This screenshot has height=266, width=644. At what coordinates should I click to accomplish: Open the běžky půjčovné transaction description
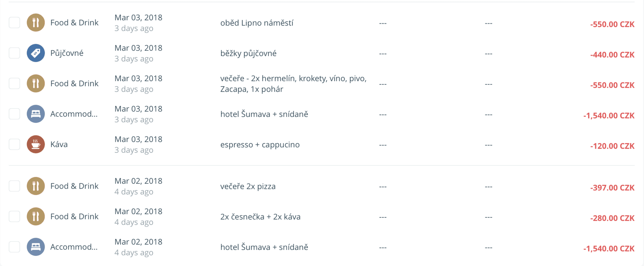[x=248, y=53]
